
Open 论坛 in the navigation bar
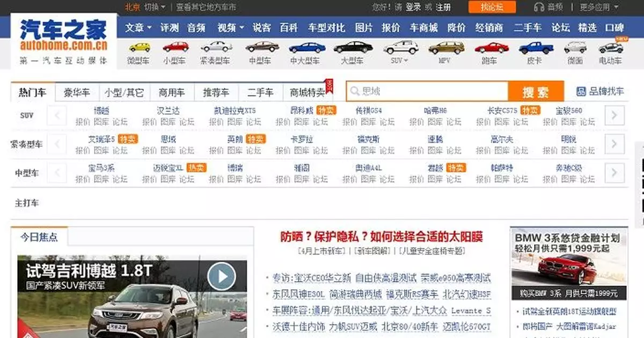(x=561, y=27)
